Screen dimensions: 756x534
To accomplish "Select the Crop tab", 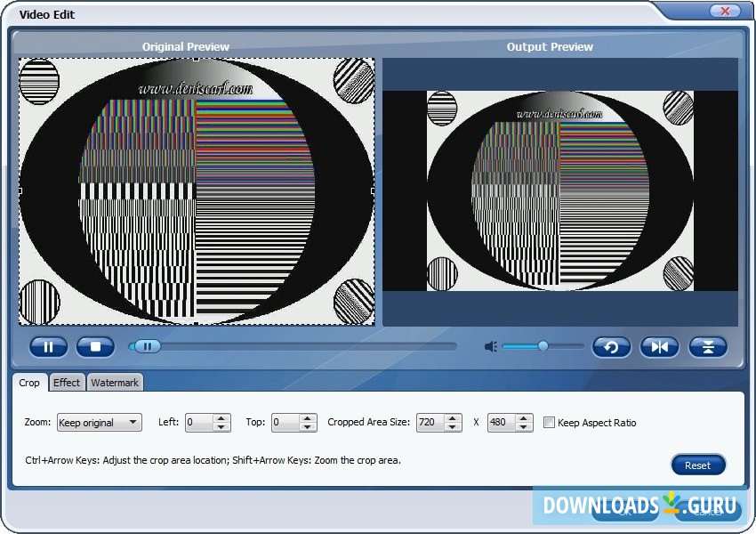I will pyautogui.click(x=29, y=383).
